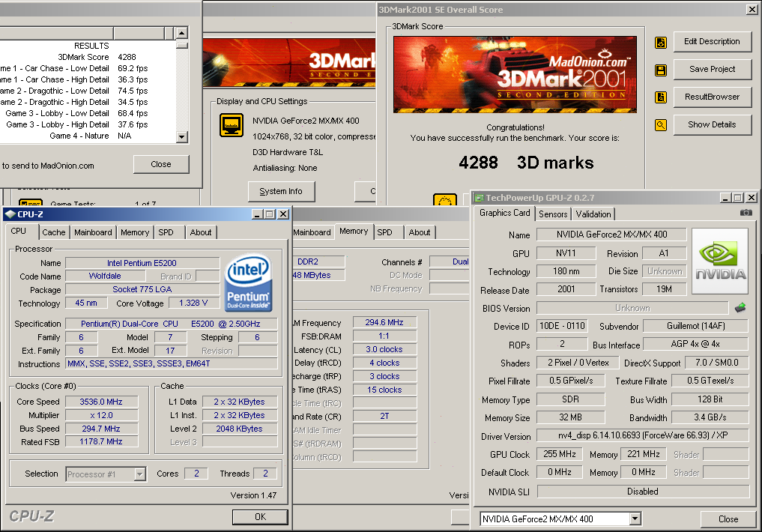Click the GPU-Z BIOS save icon
Viewport: 762px width, 532px height.
click(x=740, y=307)
